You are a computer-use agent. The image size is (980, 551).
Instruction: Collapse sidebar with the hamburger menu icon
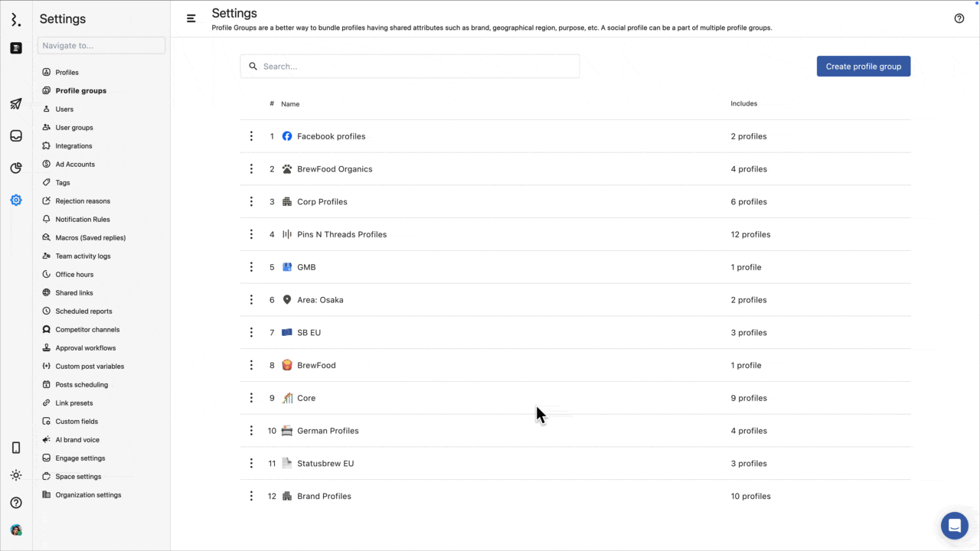click(x=191, y=18)
